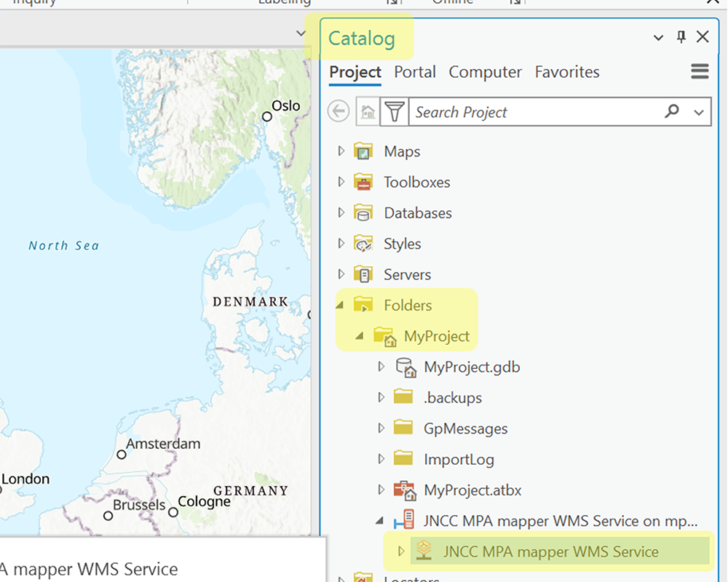728x582 pixels.
Task: Open the Catalog pane hamburger menu
Action: pos(700,71)
